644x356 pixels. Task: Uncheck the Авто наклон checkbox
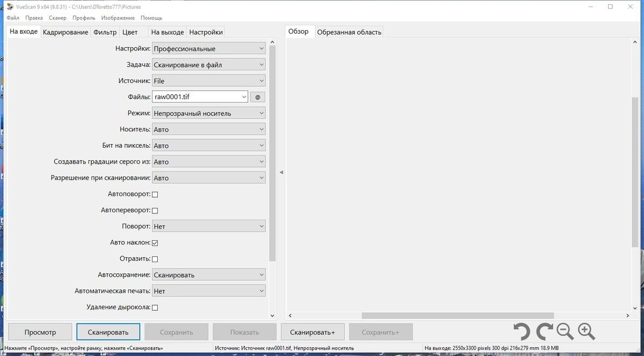pyautogui.click(x=155, y=242)
